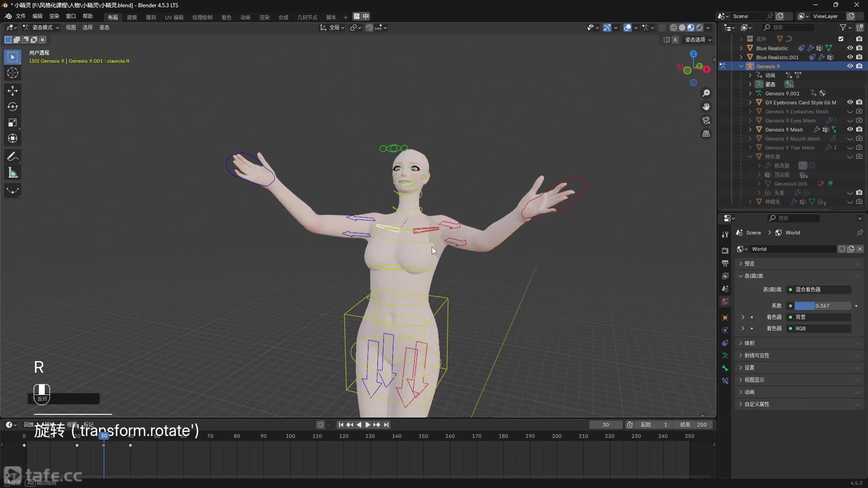
Task: Toggle visibility of Blue Realistic object
Action: [x=850, y=48]
